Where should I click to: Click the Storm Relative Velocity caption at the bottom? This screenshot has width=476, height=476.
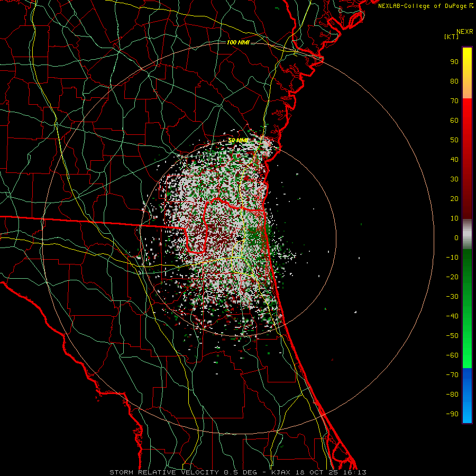tap(238, 472)
